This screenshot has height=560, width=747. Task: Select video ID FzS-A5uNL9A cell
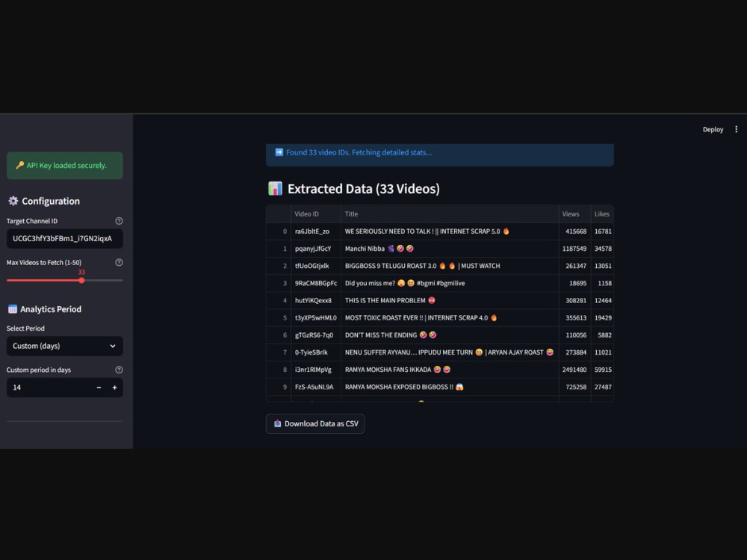(x=316, y=387)
